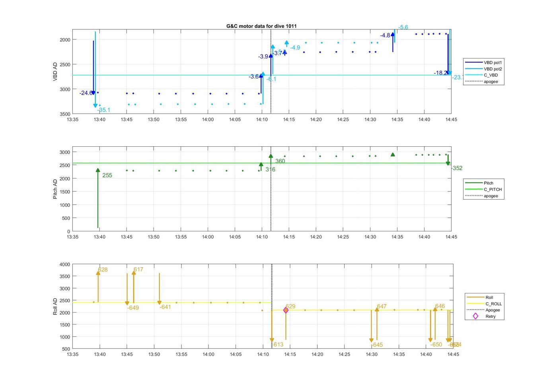Click the green arrowhead above the '255' pitch label
557x392 pixels.
(x=98, y=170)
